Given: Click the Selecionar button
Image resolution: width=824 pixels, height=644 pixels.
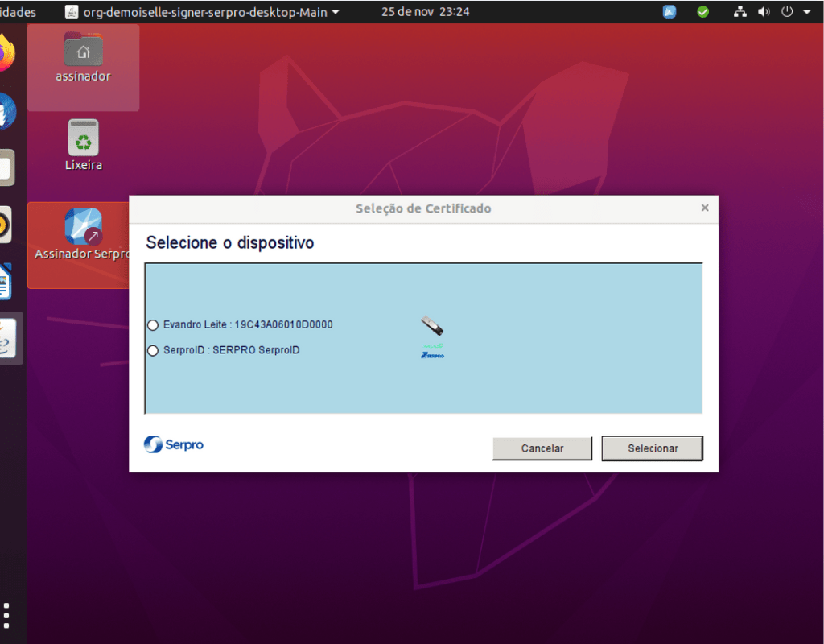Looking at the screenshot, I should pyautogui.click(x=652, y=448).
